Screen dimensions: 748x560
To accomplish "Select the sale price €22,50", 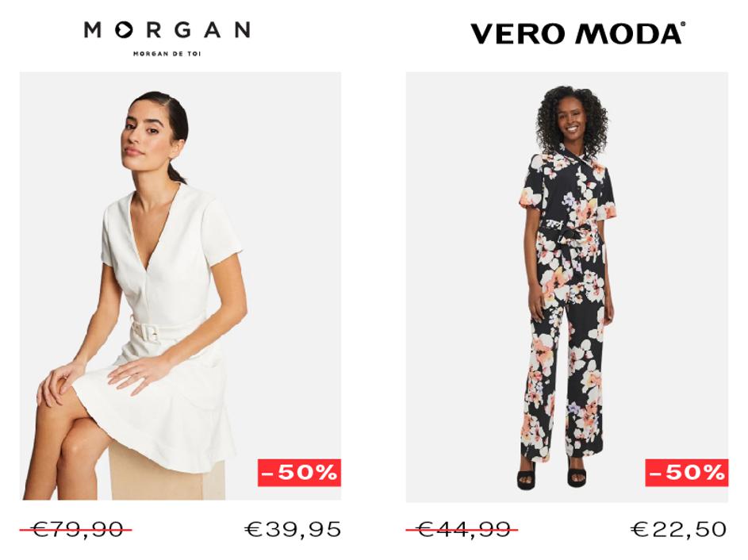I will coord(679,529).
